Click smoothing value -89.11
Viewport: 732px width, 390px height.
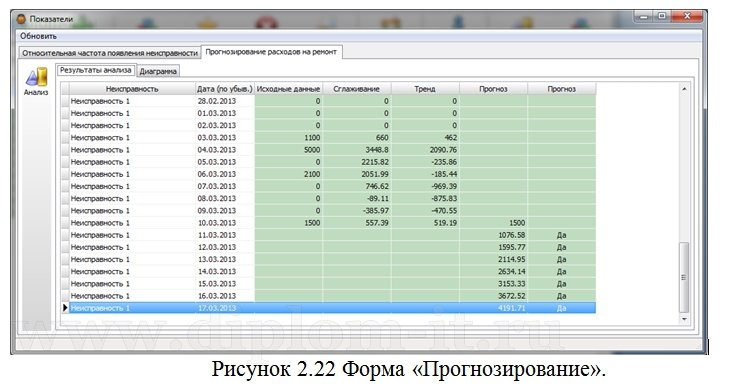(x=378, y=198)
